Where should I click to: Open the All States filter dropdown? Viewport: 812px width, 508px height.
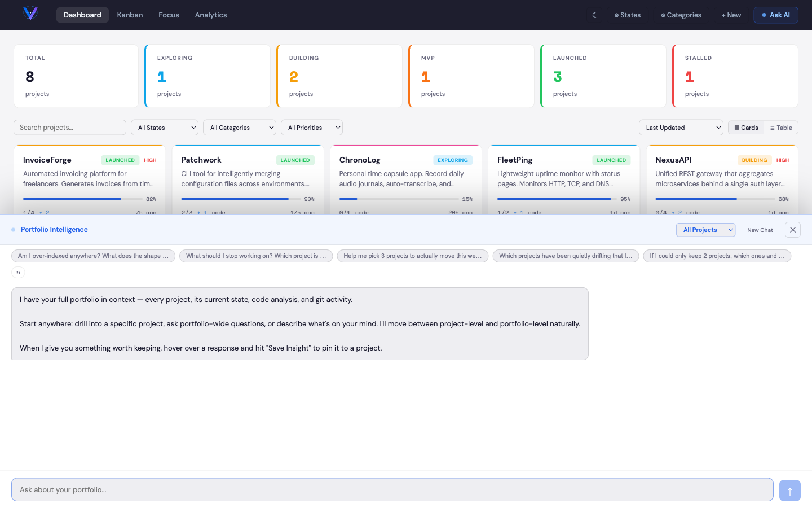164,128
